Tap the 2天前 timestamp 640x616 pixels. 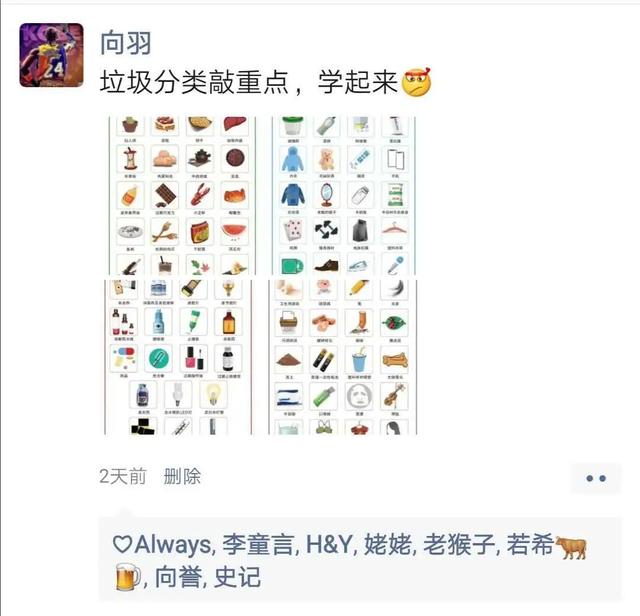(x=122, y=476)
